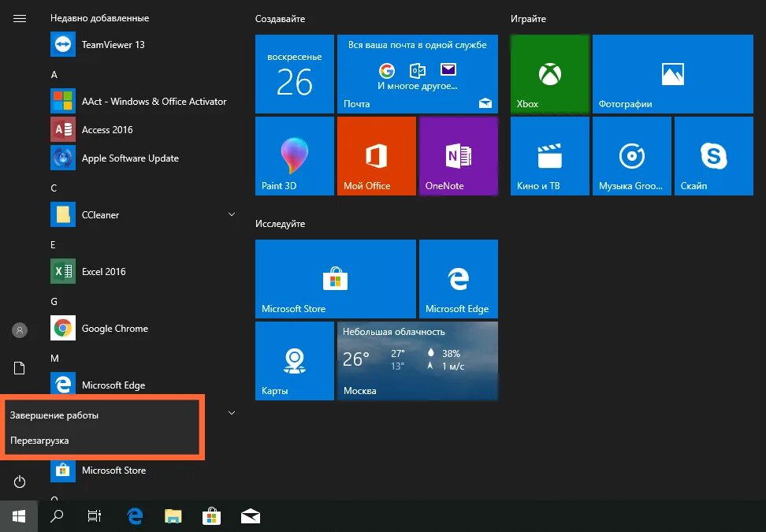Image resolution: width=766 pixels, height=532 pixels.
Task: Click the Играйте group heading
Action: pyautogui.click(x=528, y=19)
